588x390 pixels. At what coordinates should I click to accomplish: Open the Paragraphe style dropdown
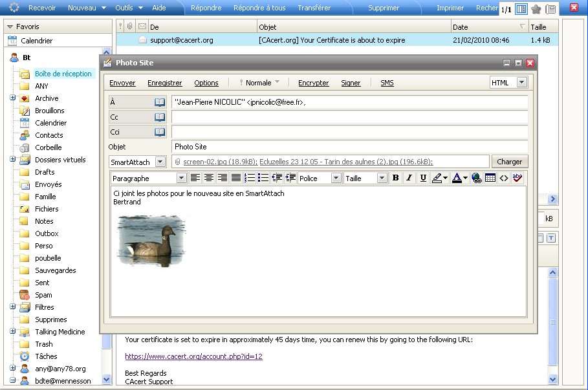tap(181, 178)
